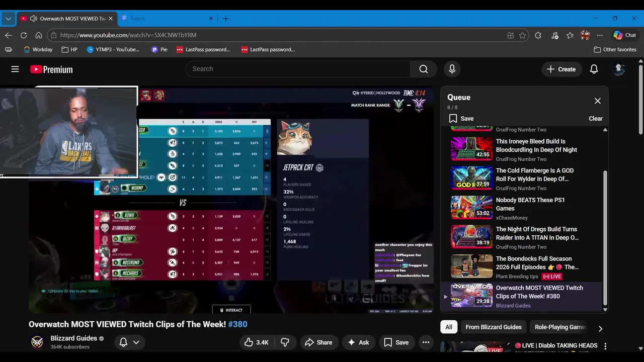Select From Blizzard Guides chip
The height and width of the screenshot is (362, 644).
tap(494, 327)
